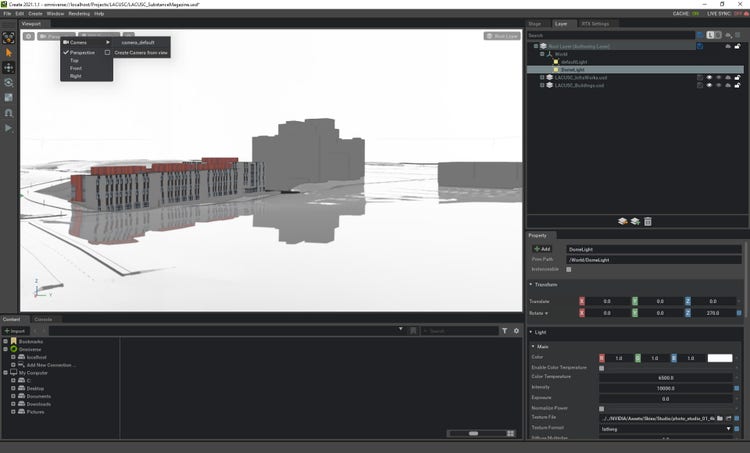Toggle the magnet Snap tool
750x453 pixels.
pos(9,113)
